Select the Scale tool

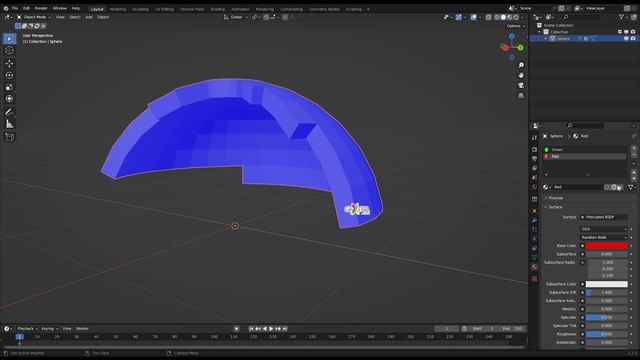tap(9, 87)
